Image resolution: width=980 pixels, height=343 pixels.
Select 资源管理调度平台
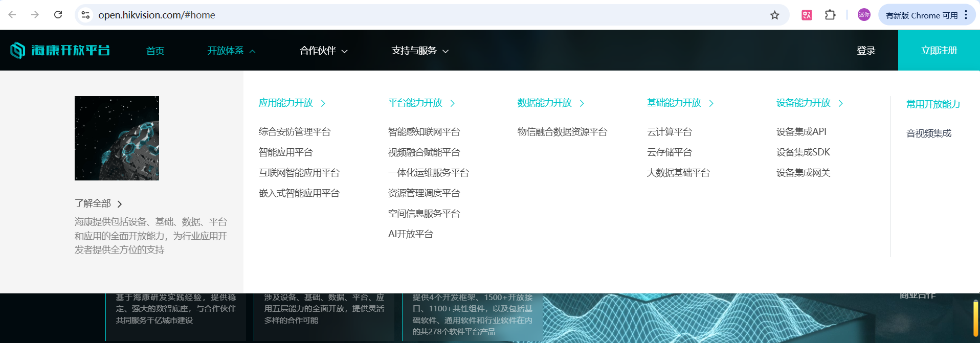point(424,193)
